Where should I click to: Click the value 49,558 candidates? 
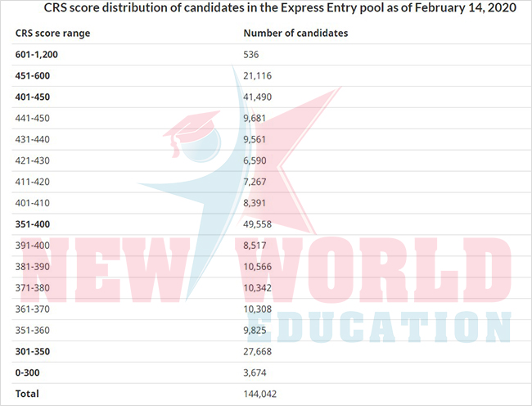[258, 224]
